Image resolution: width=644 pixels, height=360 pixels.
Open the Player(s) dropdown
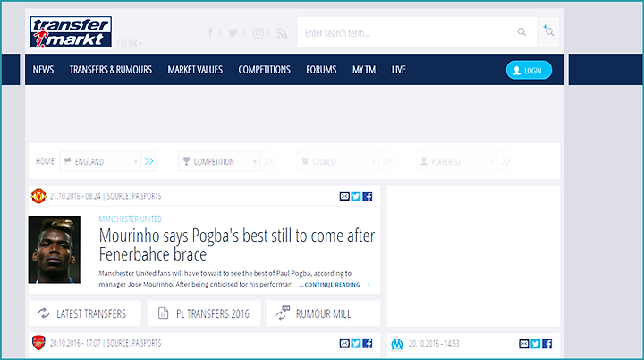point(456,161)
